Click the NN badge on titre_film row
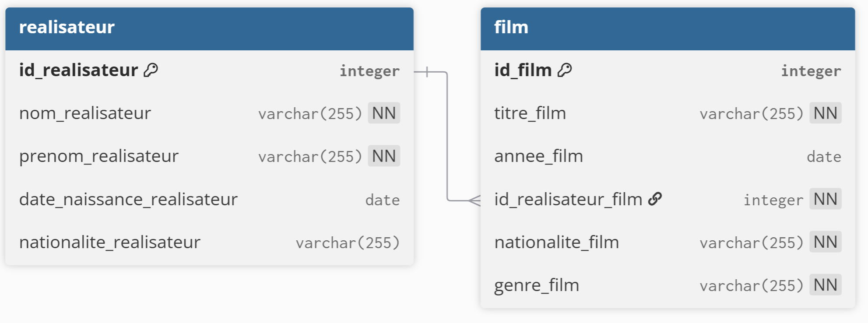 coord(825,113)
